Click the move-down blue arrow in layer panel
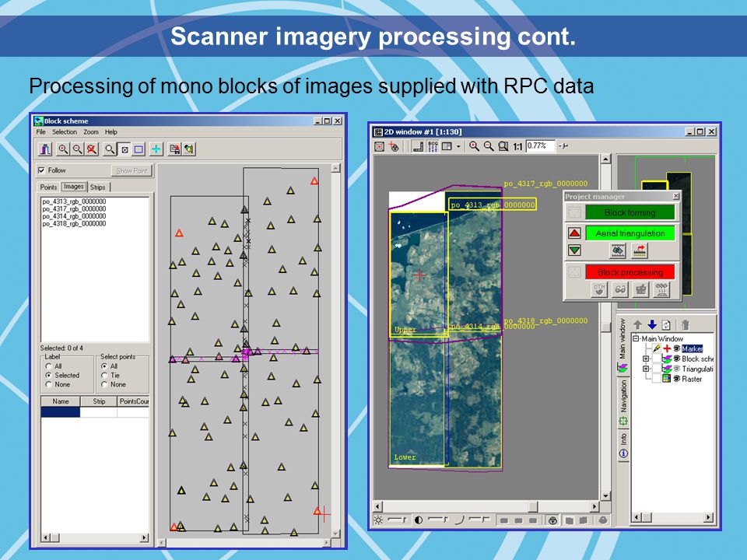The width and height of the screenshot is (747, 560). point(652,325)
